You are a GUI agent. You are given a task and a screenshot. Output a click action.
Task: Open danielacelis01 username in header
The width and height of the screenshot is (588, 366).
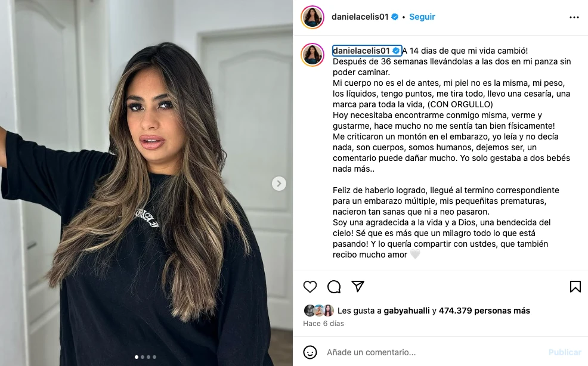pyautogui.click(x=360, y=17)
